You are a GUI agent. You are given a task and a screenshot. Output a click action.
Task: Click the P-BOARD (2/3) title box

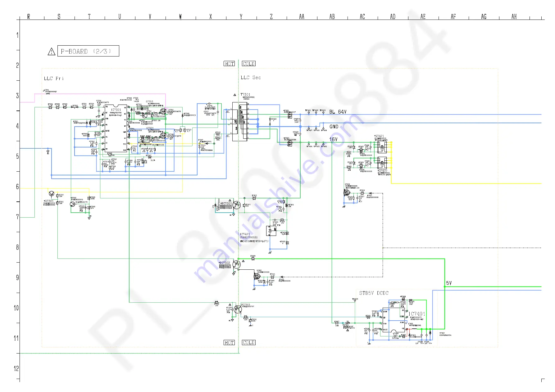88,51
